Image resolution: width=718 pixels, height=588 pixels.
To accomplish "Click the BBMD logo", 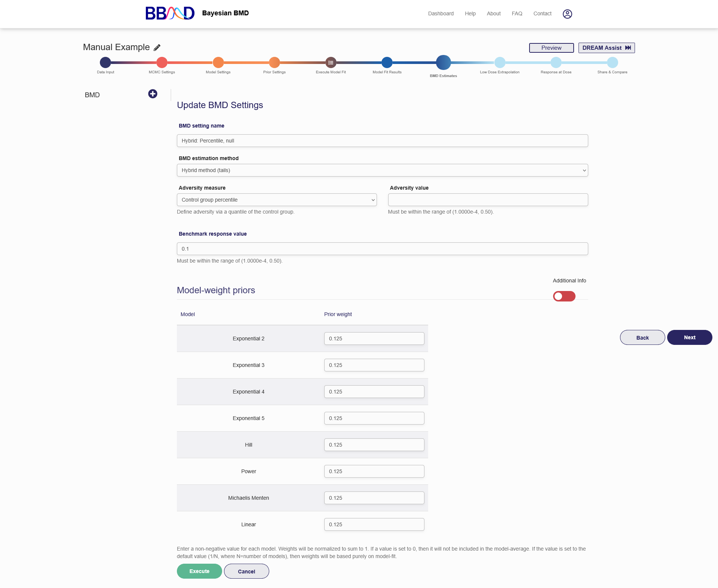I will click(170, 13).
